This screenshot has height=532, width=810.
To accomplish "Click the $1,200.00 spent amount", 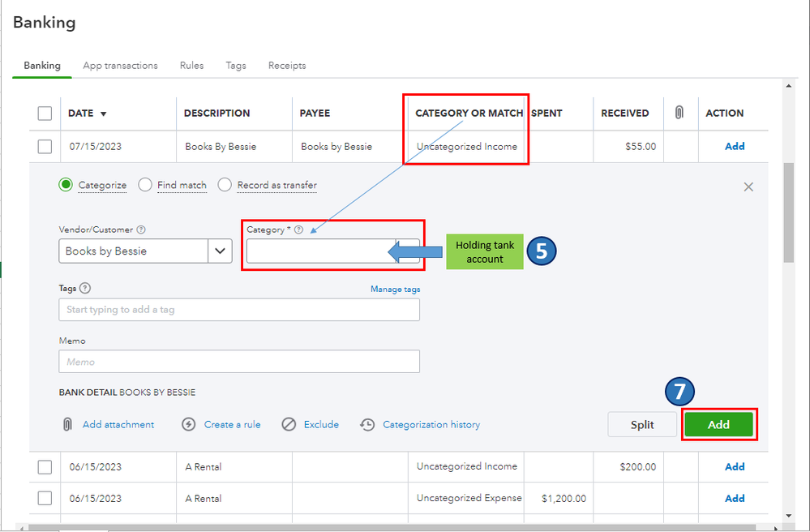I will 564,499.
